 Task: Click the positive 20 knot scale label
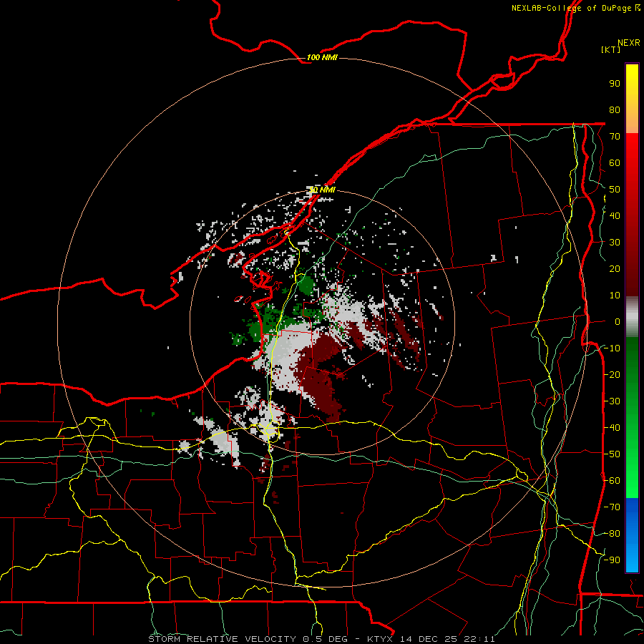click(x=615, y=268)
